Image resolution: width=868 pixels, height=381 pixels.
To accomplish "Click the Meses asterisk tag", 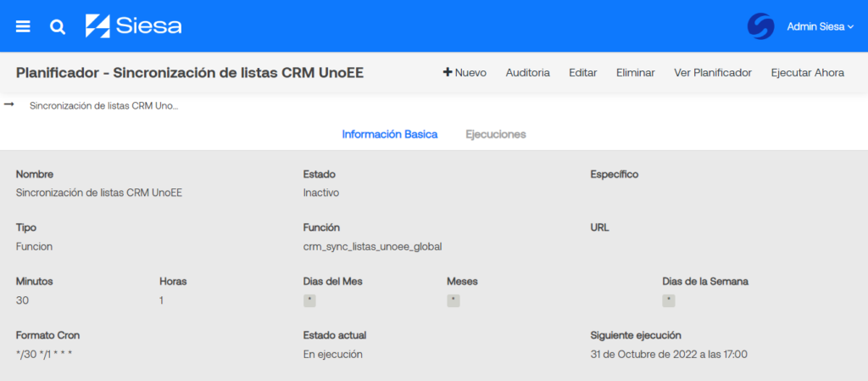I will point(453,300).
